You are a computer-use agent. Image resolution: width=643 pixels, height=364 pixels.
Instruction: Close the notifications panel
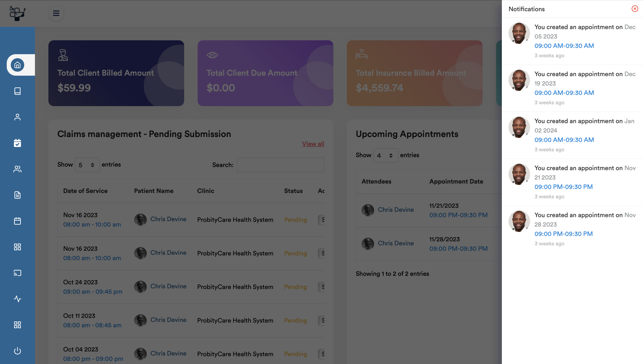(x=635, y=8)
